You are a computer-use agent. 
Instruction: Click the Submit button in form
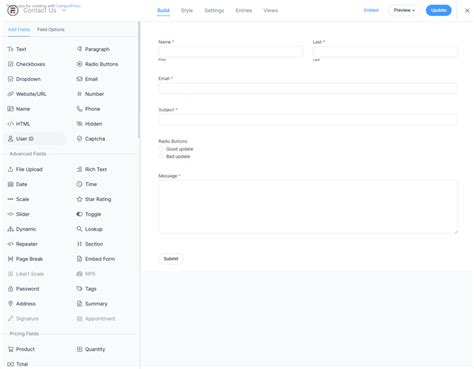(171, 259)
